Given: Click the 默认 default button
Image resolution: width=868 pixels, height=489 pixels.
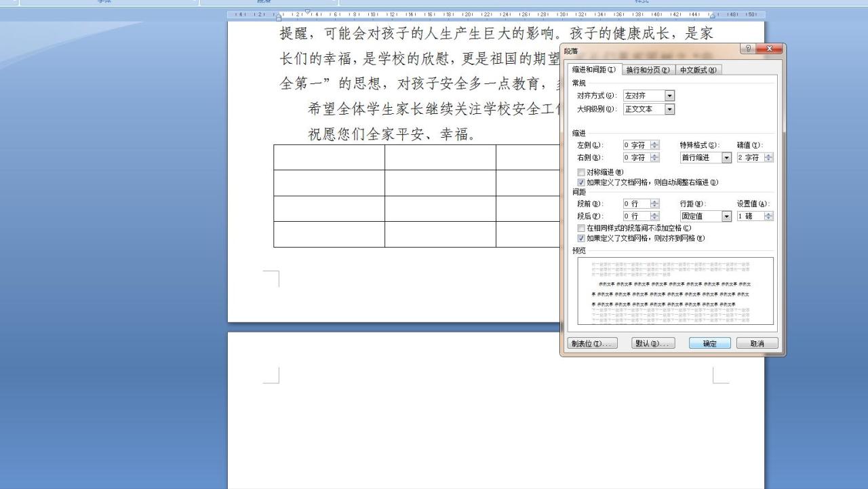Looking at the screenshot, I should click(x=653, y=343).
